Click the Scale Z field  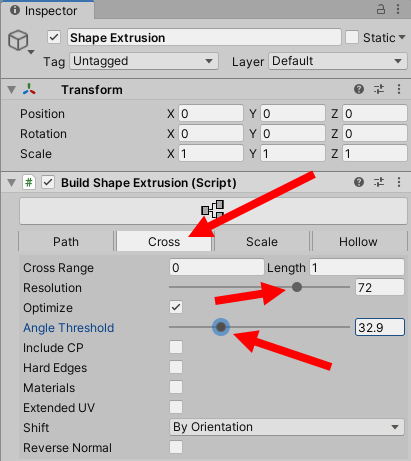pos(375,153)
